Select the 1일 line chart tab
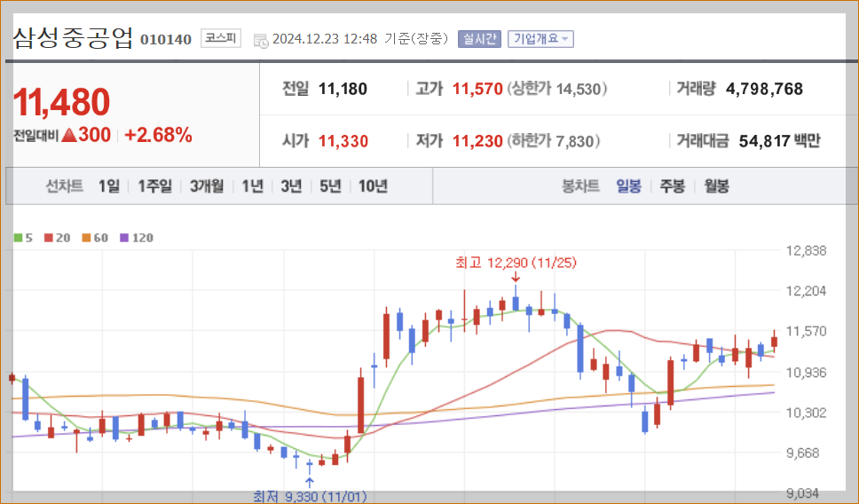The image size is (859, 504). click(108, 186)
